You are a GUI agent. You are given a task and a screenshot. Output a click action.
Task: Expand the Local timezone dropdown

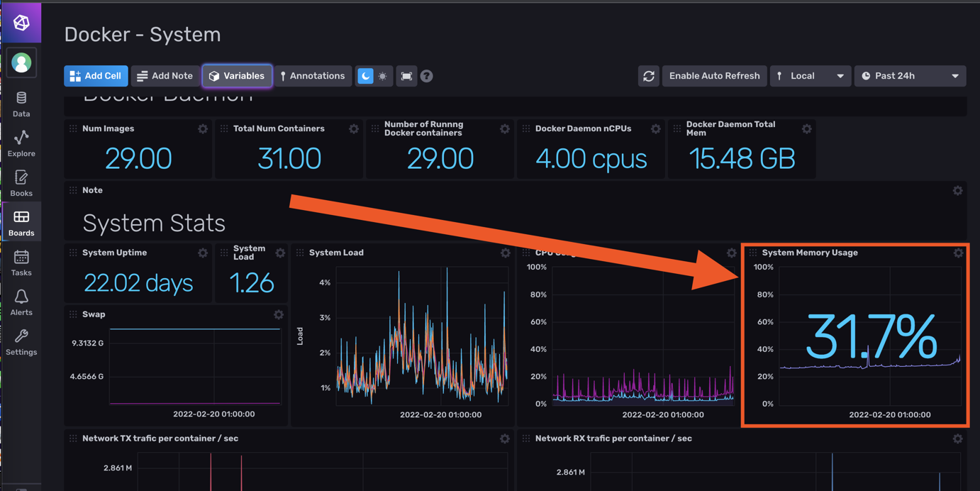(810, 76)
